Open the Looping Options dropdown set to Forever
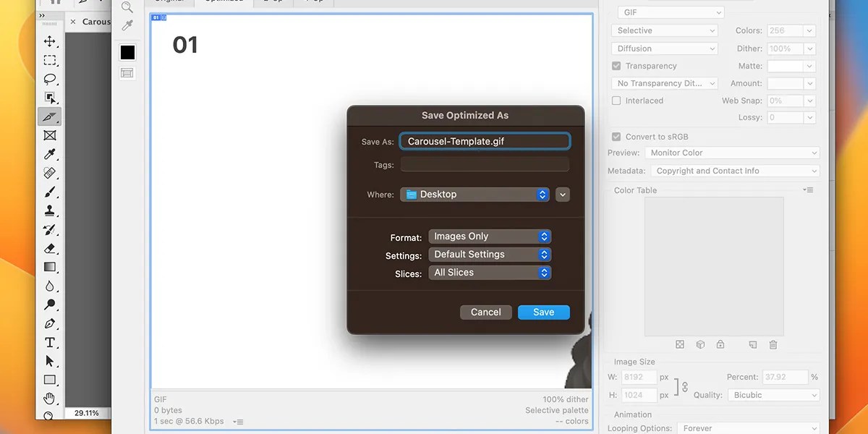Screen dimensions: 868x434 (x=749, y=427)
